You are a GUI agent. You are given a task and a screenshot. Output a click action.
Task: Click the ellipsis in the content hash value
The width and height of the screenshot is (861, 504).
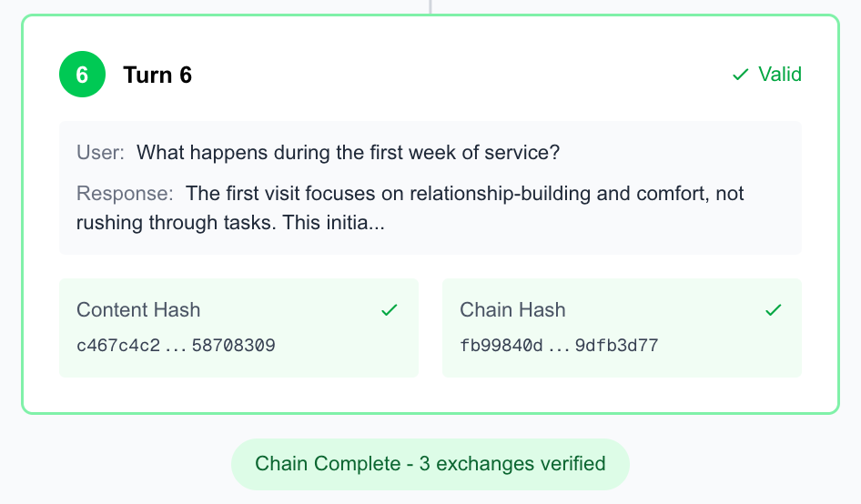176,346
